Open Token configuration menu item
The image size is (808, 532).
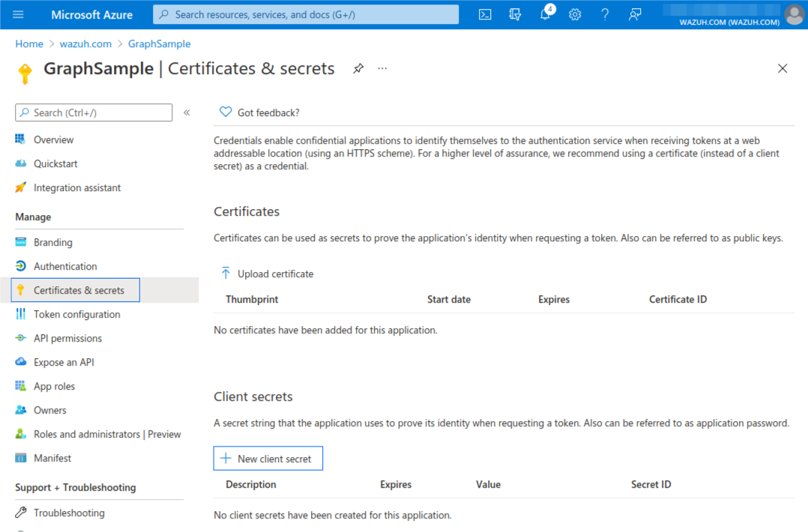point(76,314)
